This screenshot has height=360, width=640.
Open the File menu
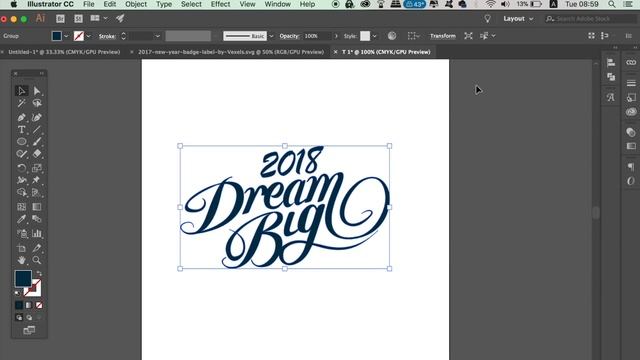click(89, 4)
